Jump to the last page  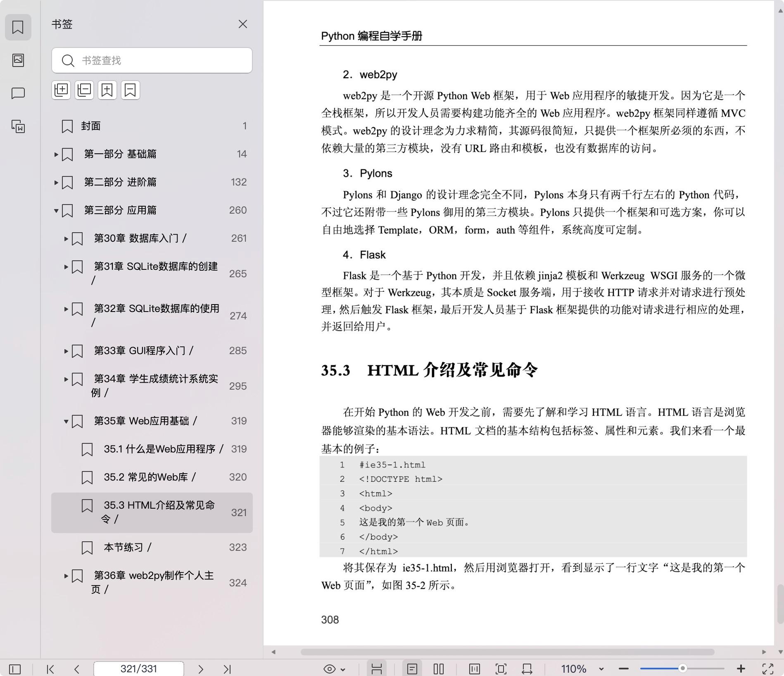click(x=227, y=669)
